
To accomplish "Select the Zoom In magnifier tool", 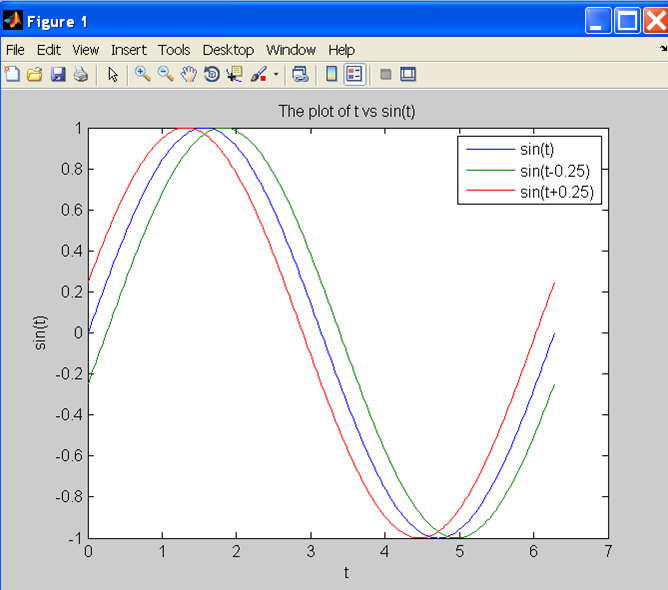I will [x=142, y=74].
